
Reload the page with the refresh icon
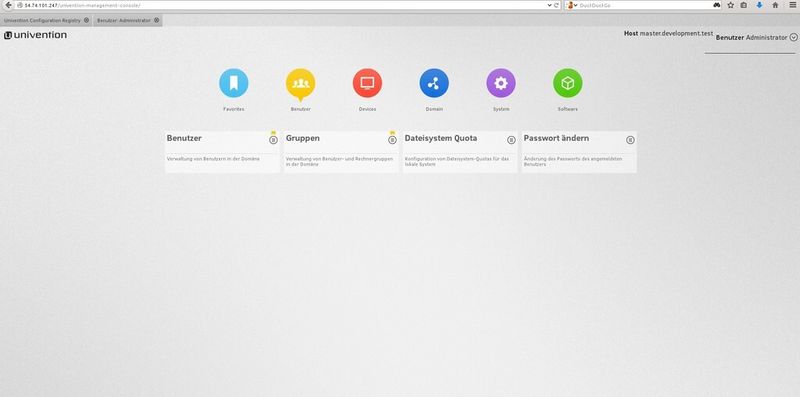pyautogui.click(x=557, y=5)
